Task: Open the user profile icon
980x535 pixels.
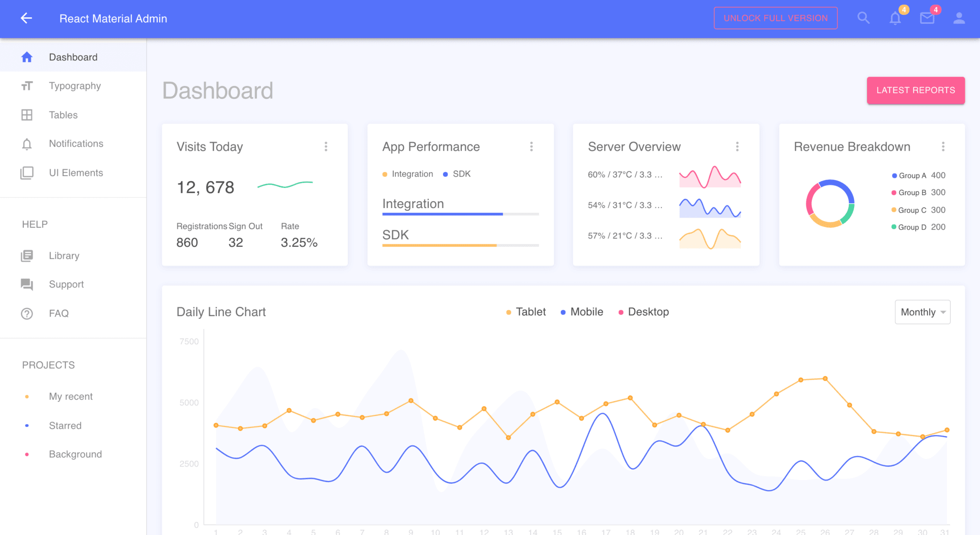Action: 959,18
